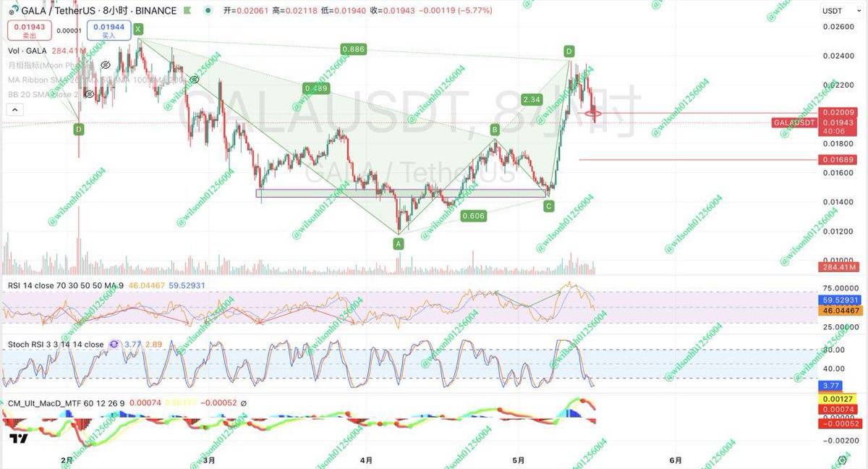Click the 0.01400 price axis label

point(838,202)
